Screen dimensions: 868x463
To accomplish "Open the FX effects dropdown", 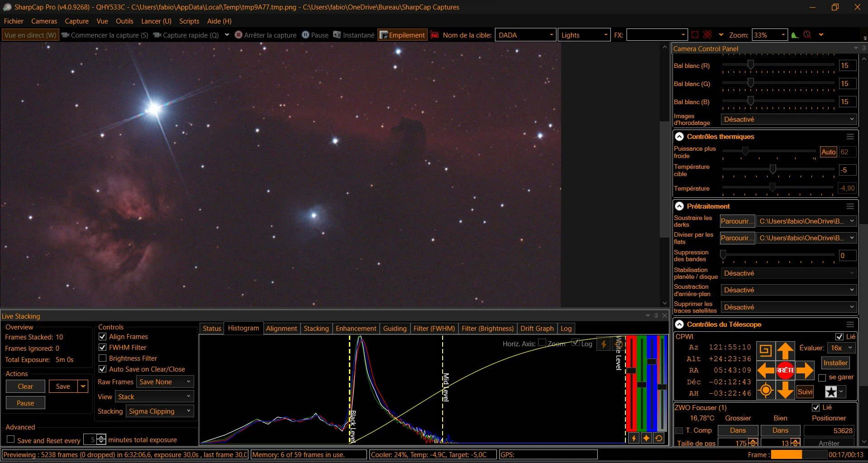I will (657, 35).
